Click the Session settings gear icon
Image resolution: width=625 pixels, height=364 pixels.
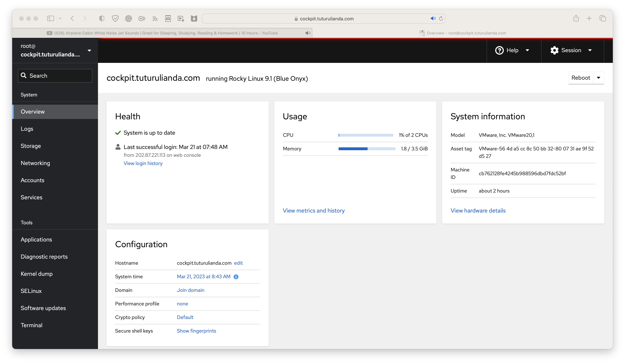coord(554,50)
